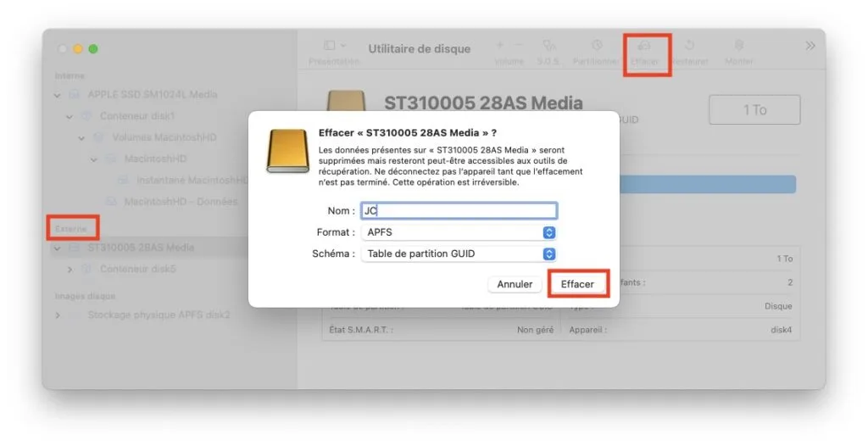Click the Volumes MacintoshHD group icon
The width and height of the screenshot is (868, 446).
(x=98, y=137)
